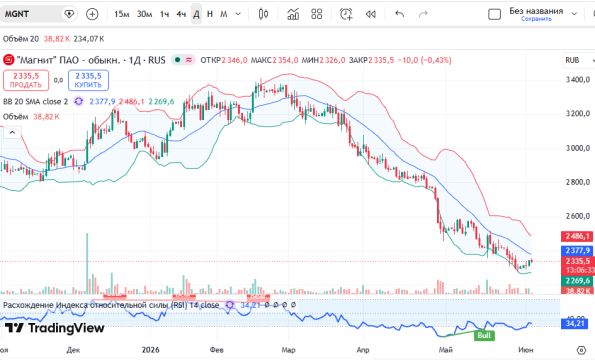Click the 34,21 RSI value label on axis
Viewport: 595px width, 360px height.
click(575, 324)
